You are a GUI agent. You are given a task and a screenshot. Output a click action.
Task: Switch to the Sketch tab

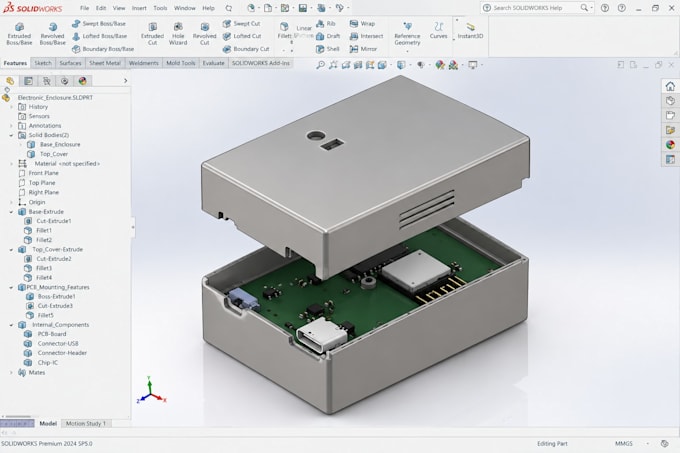pyautogui.click(x=42, y=63)
